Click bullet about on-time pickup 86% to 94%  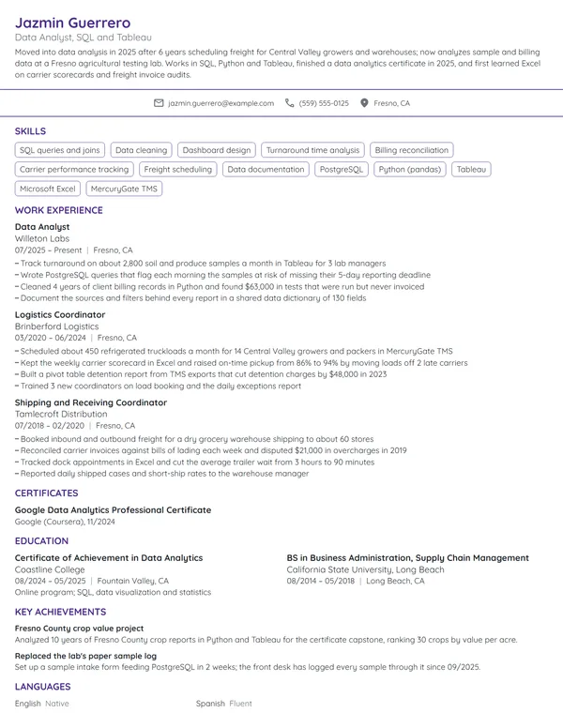coord(241,363)
